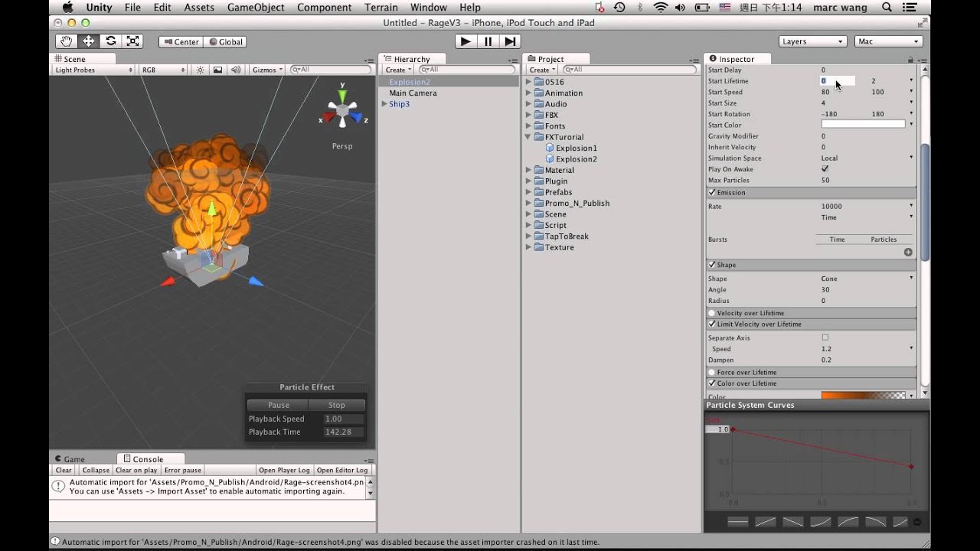980x551 pixels.
Task: Click the curve remove (minus) icon
Action: 917,522
